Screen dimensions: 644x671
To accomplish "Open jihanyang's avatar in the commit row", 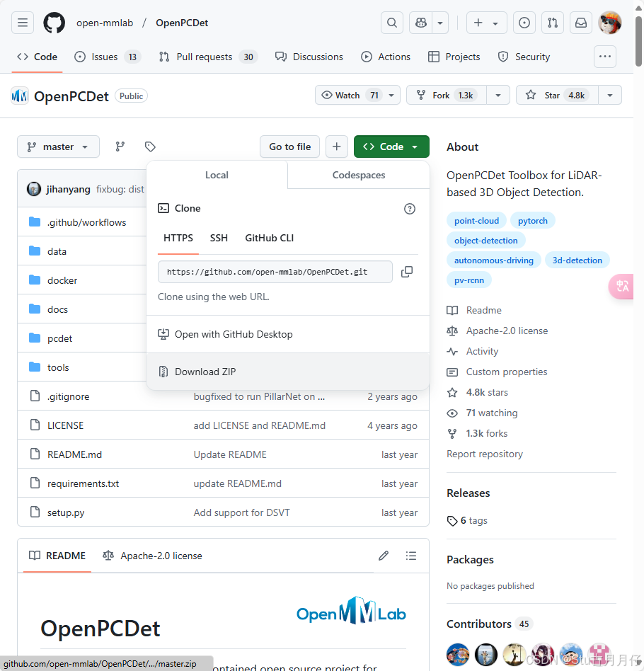I will (x=34, y=189).
